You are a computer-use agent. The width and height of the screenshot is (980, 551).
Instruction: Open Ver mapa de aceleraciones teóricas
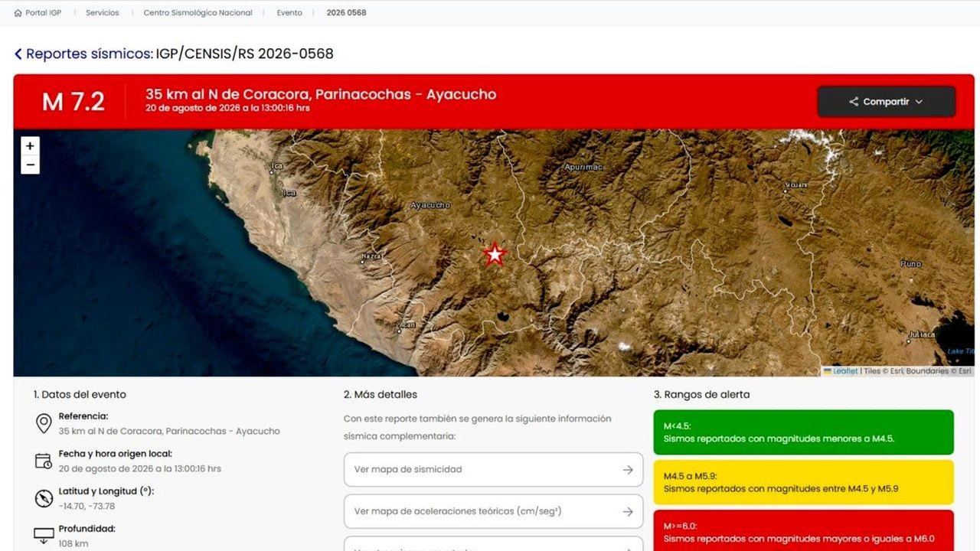tap(493, 511)
